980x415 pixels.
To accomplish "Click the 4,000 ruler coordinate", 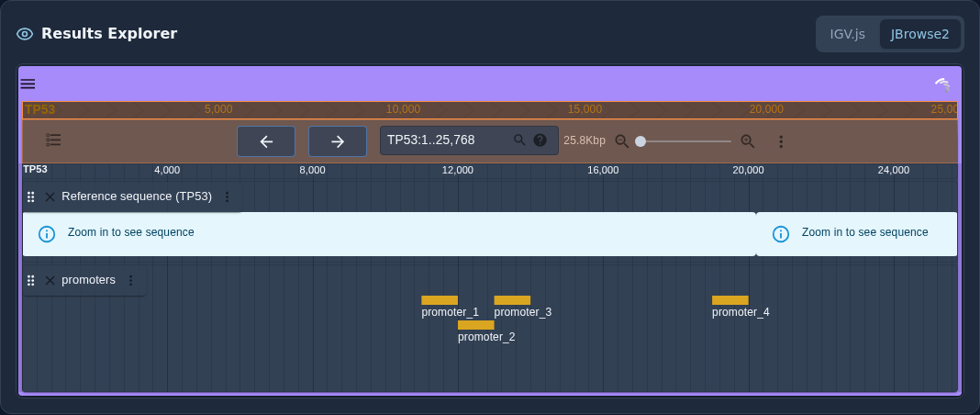I will tap(167, 170).
